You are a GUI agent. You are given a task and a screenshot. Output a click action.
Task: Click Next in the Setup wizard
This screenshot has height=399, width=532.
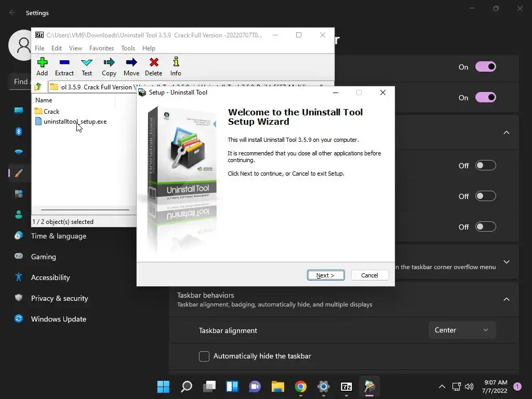pyautogui.click(x=326, y=275)
